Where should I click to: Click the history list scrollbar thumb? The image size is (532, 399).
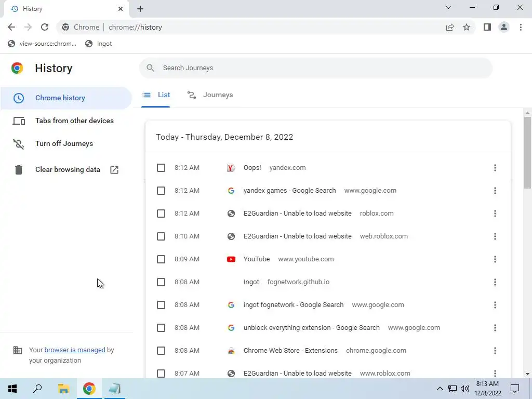tap(527, 153)
